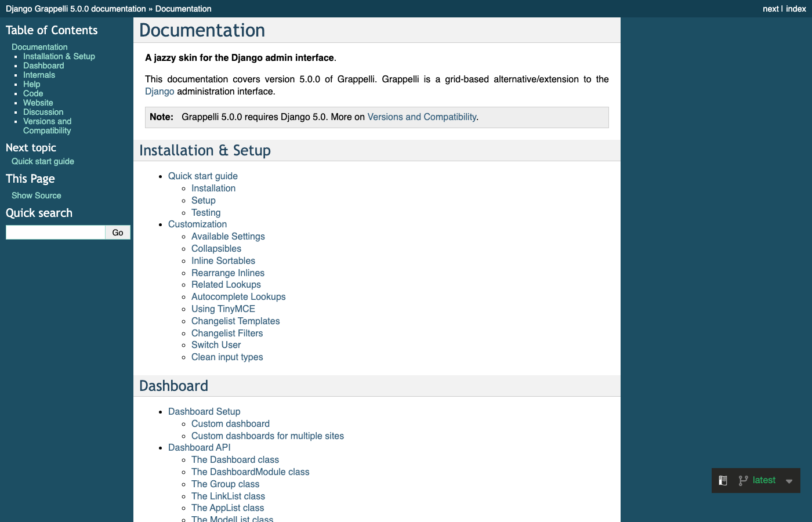Open the Switch User link

[216, 345]
